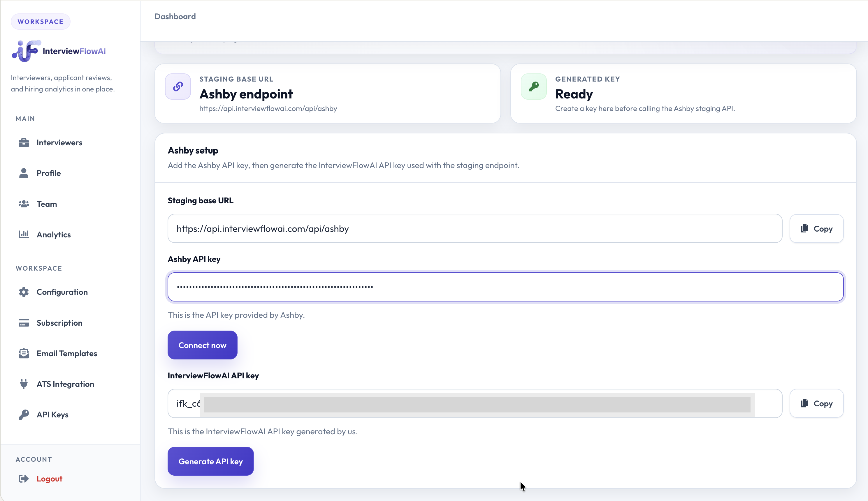Viewport: 868px width, 501px height.
Task: Focus the Staging base URL field
Action: 475,228
